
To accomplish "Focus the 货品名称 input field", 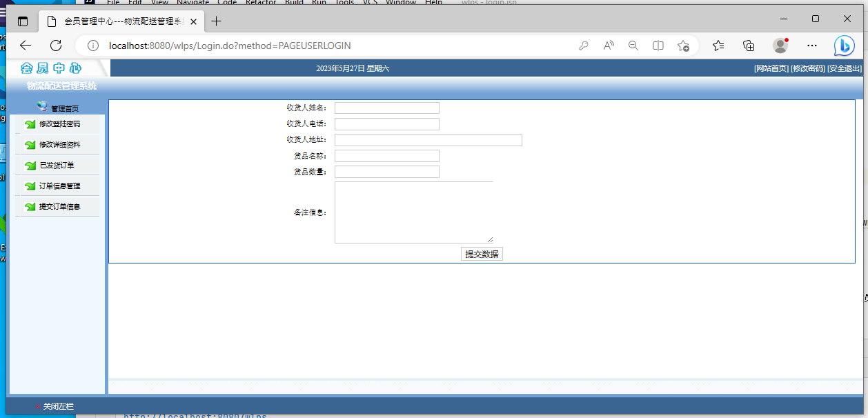I will coord(387,156).
